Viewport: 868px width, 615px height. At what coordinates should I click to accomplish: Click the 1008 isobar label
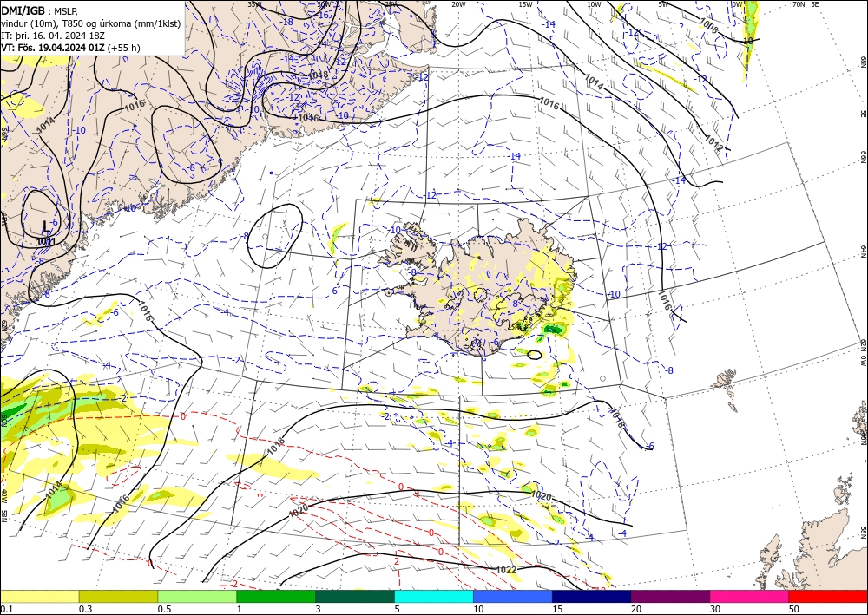click(x=709, y=25)
